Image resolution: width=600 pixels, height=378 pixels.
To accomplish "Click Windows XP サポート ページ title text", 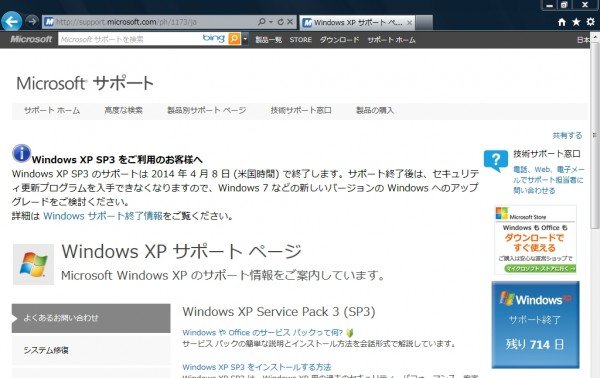I will coord(181,252).
